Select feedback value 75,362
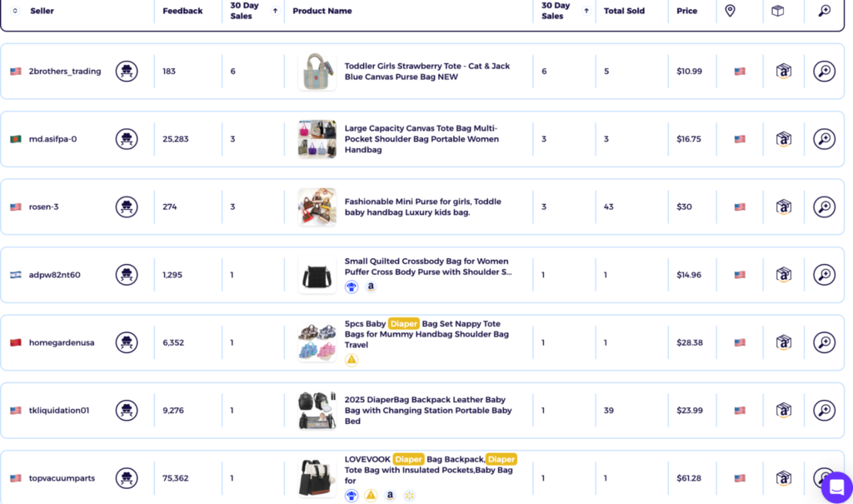Viewport: 853px width, 504px height. pos(176,478)
